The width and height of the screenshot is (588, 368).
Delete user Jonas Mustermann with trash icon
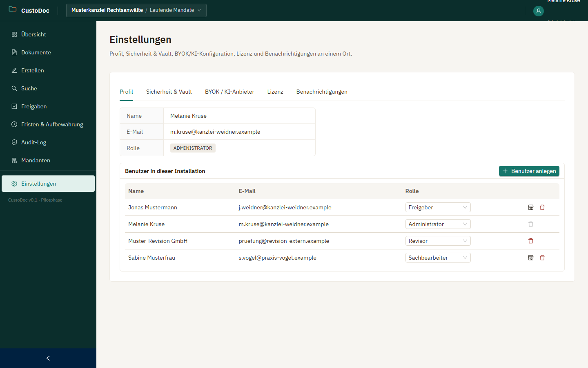click(542, 207)
